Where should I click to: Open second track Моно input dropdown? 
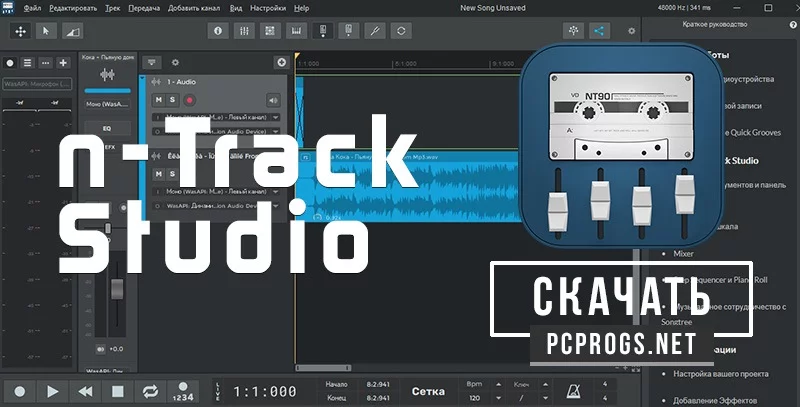tap(276, 192)
